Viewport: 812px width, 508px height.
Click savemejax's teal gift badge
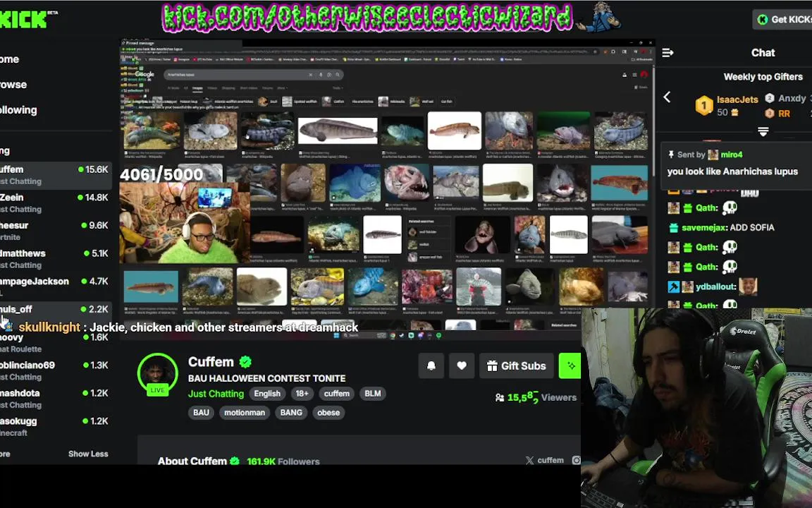[673, 228]
